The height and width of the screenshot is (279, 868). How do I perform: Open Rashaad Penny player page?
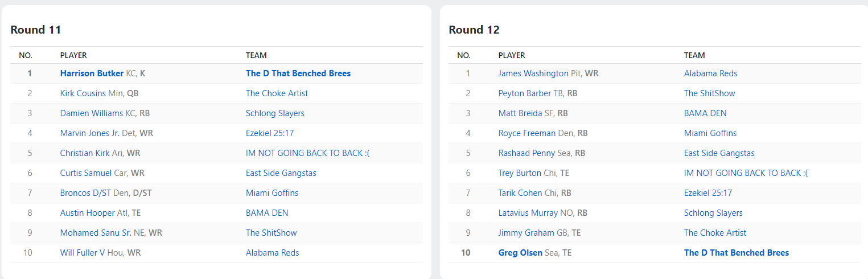tap(525, 153)
